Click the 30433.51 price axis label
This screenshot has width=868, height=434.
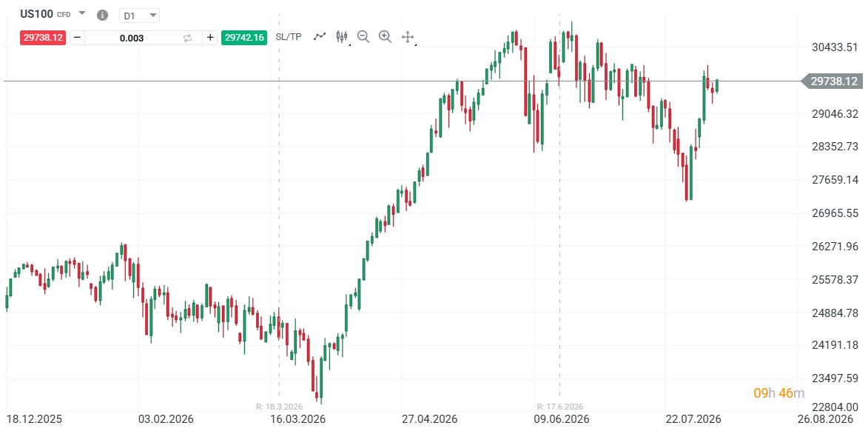click(835, 47)
